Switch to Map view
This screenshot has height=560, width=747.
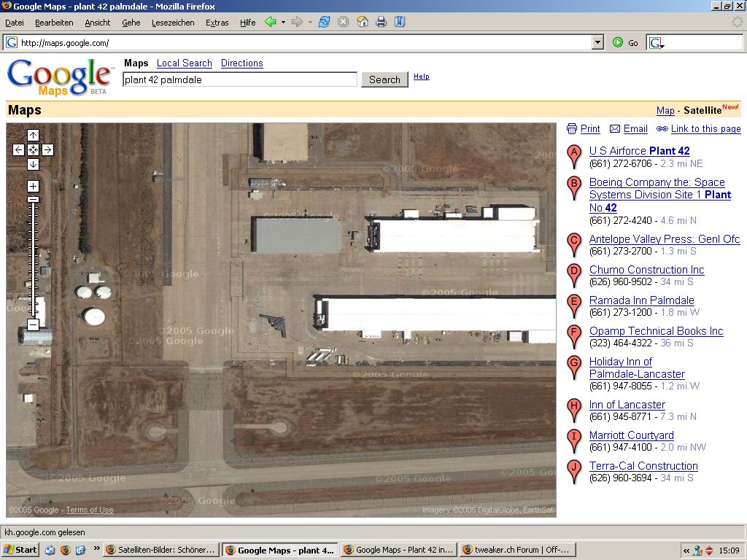665,111
